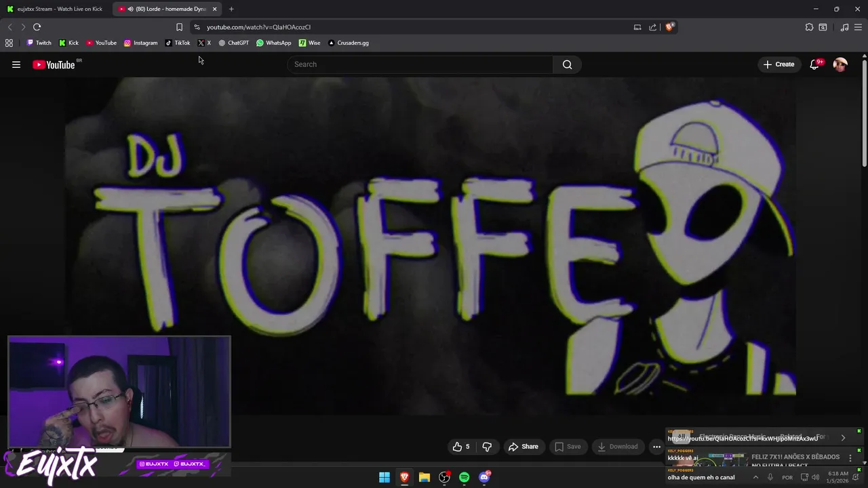This screenshot has width=868, height=488.
Task: Open the tab search icon in the toolbar
Action: coord(823,27)
